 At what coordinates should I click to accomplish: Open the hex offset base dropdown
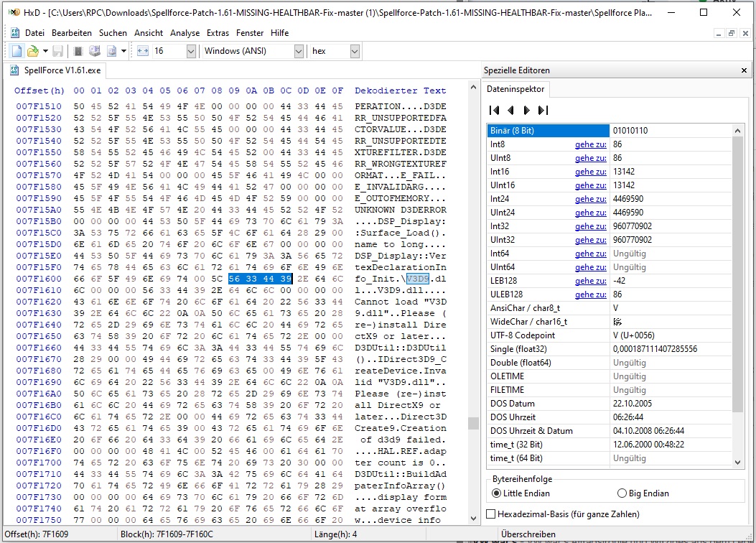click(355, 51)
